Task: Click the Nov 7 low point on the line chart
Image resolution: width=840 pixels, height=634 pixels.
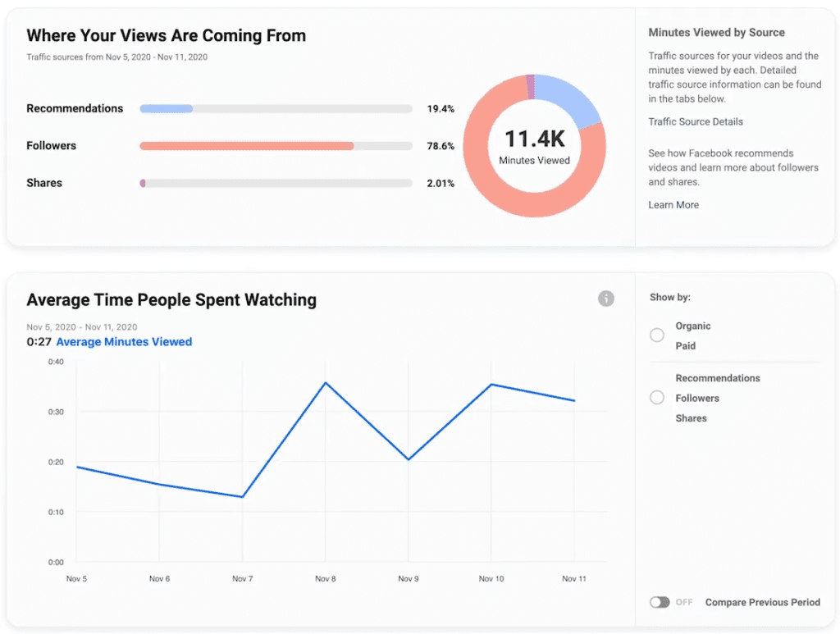Action: [x=242, y=495]
